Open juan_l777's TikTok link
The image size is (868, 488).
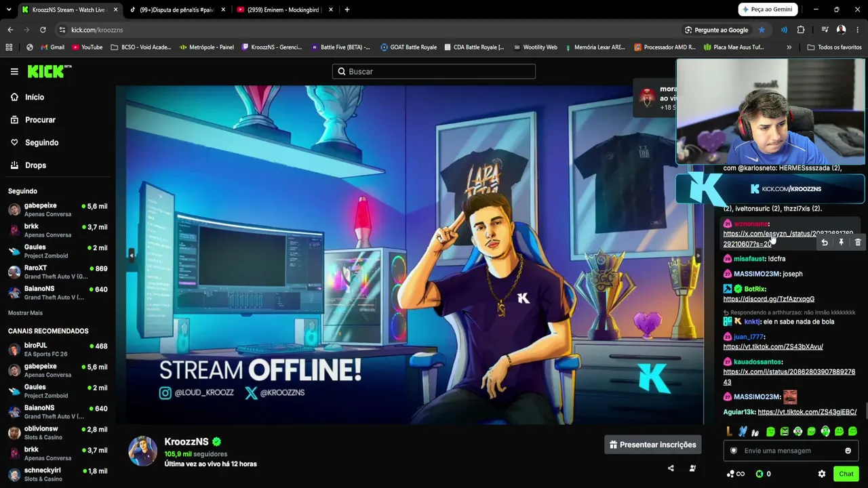(x=773, y=346)
